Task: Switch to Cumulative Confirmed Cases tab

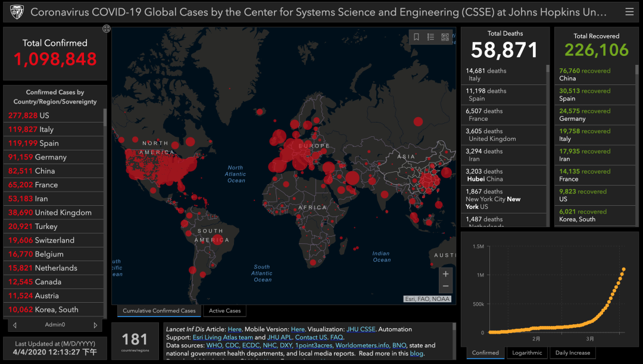Action: click(x=159, y=311)
